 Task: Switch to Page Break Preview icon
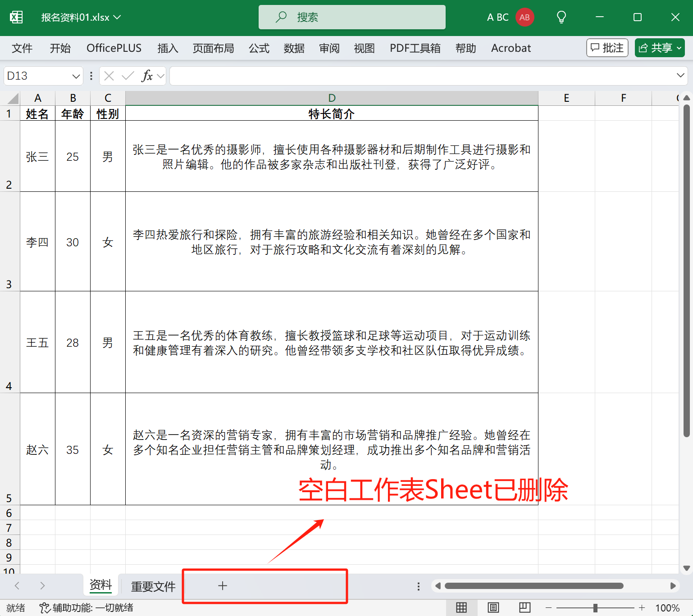(x=525, y=607)
